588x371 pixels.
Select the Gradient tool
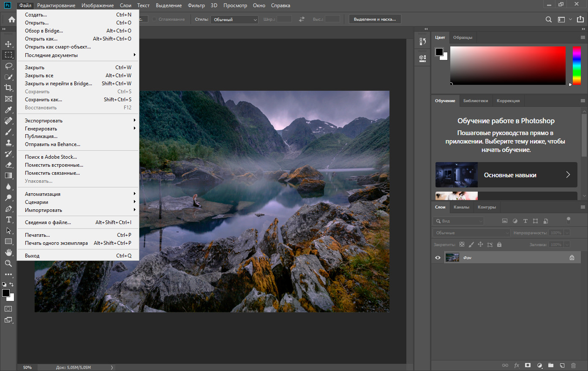pos(8,176)
